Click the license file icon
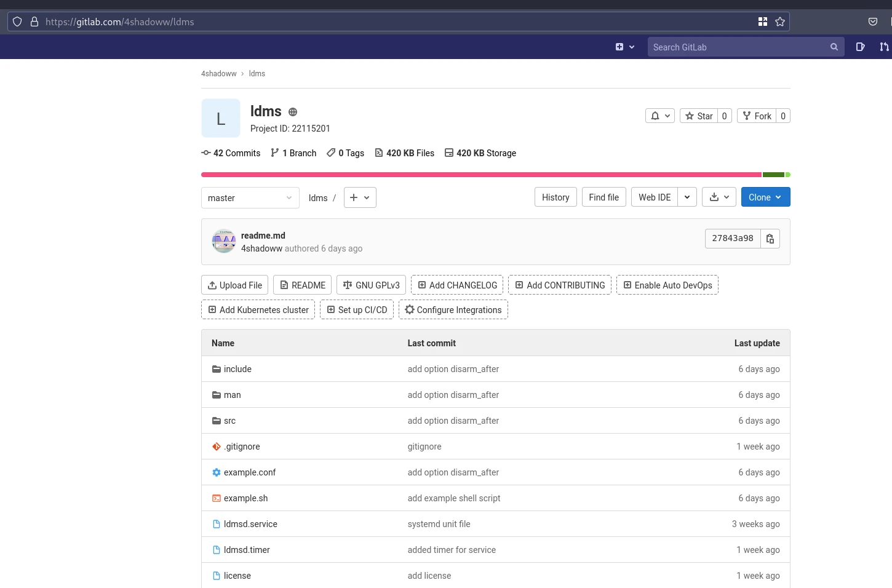Viewport: 892px width, 588px height. point(217,576)
